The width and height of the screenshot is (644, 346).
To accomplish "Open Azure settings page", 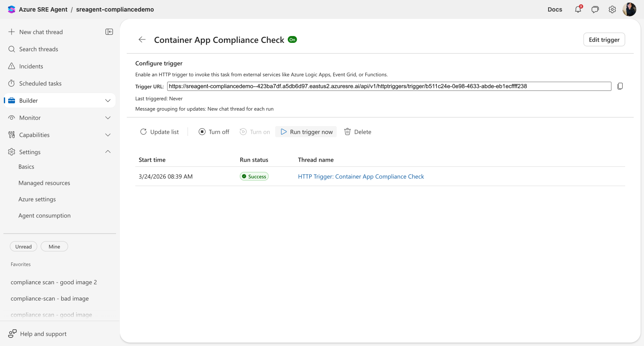I will point(37,199).
